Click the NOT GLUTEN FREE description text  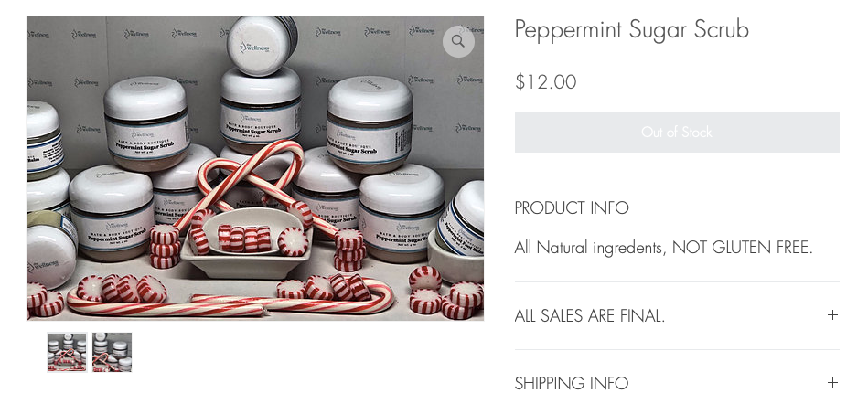[742, 248]
